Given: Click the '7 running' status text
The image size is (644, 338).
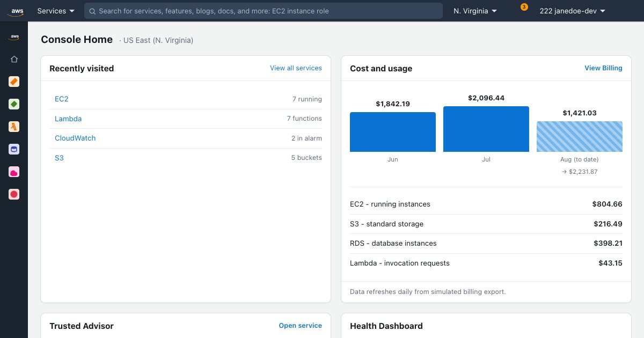Looking at the screenshot, I should click(307, 99).
